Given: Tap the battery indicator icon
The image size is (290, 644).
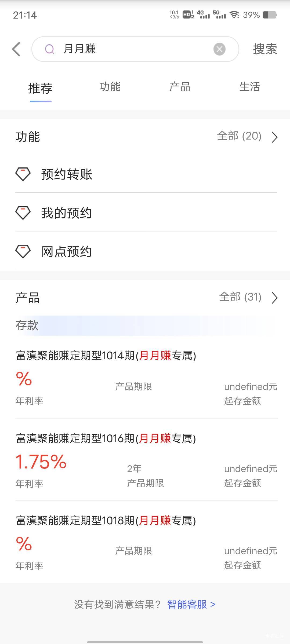Looking at the screenshot, I should [x=270, y=15].
